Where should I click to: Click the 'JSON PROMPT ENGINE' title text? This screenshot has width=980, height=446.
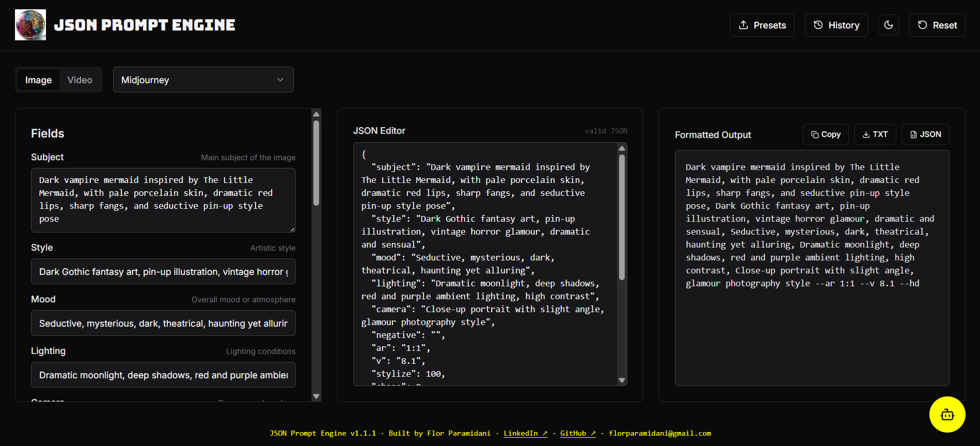(145, 25)
